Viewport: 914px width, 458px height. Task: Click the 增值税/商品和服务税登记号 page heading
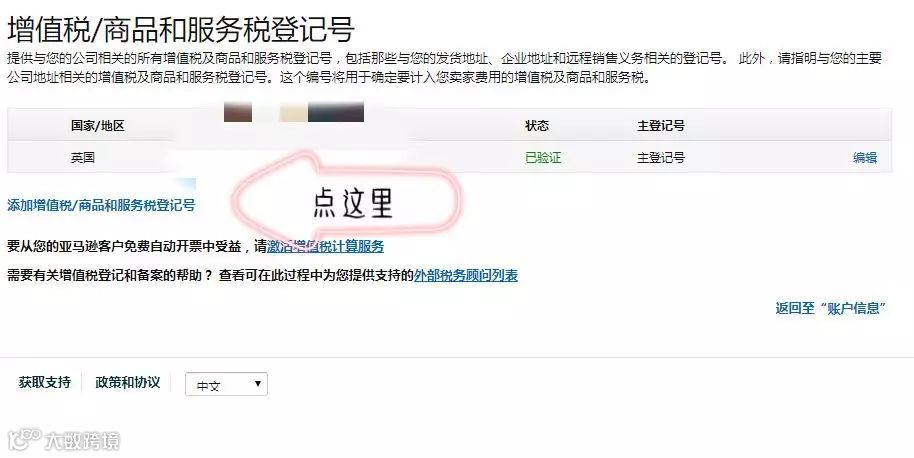pos(181,29)
